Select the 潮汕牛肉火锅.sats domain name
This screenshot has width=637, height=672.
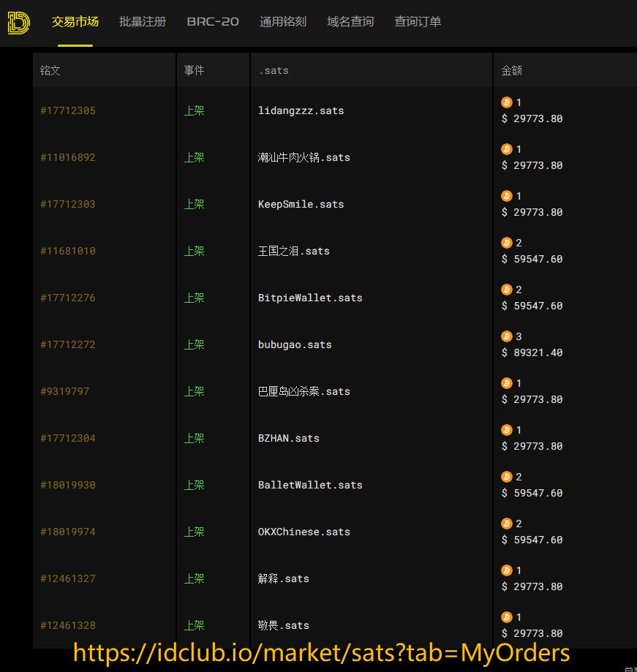click(304, 157)
